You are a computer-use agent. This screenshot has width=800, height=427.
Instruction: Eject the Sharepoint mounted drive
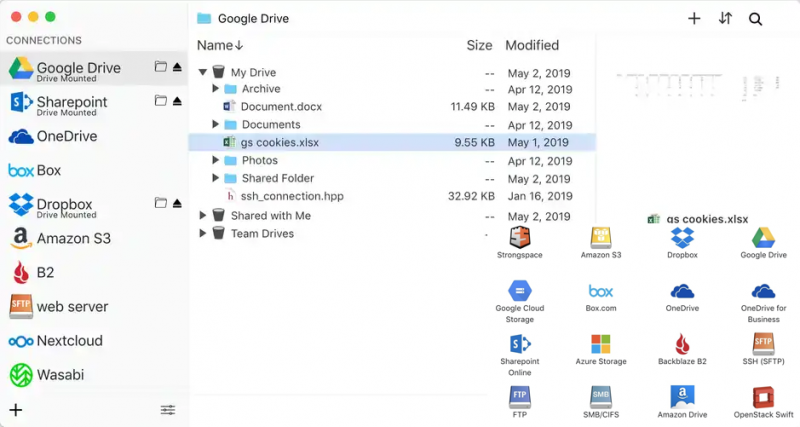tap(177, 101)
